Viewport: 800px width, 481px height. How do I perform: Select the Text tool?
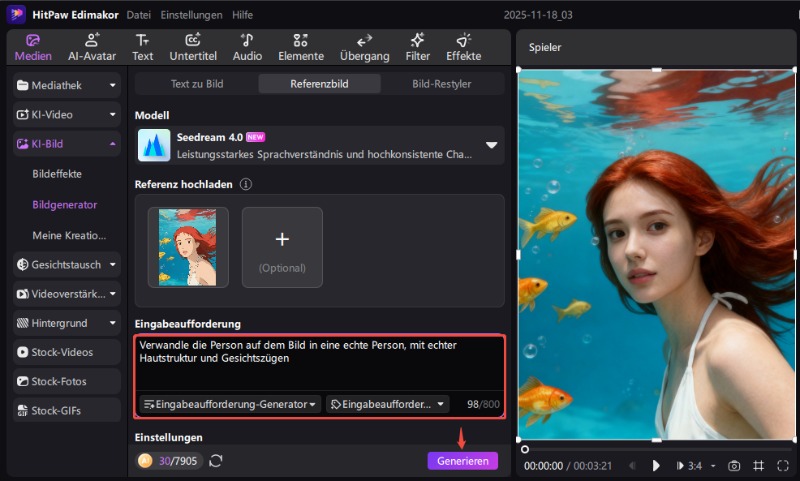pos(142,47)
